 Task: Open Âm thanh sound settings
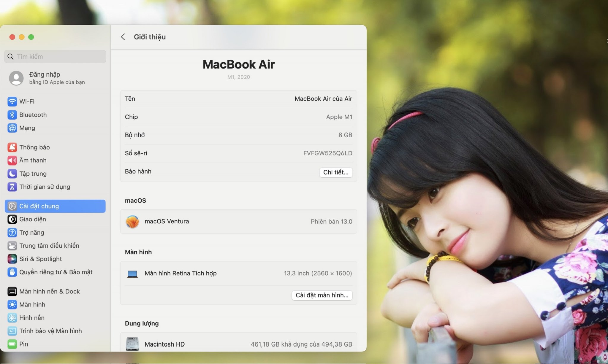coord(33,160)
